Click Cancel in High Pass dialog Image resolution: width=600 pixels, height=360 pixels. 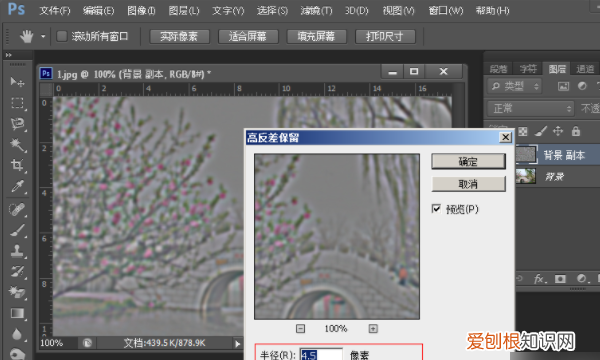tap(468, 184)
